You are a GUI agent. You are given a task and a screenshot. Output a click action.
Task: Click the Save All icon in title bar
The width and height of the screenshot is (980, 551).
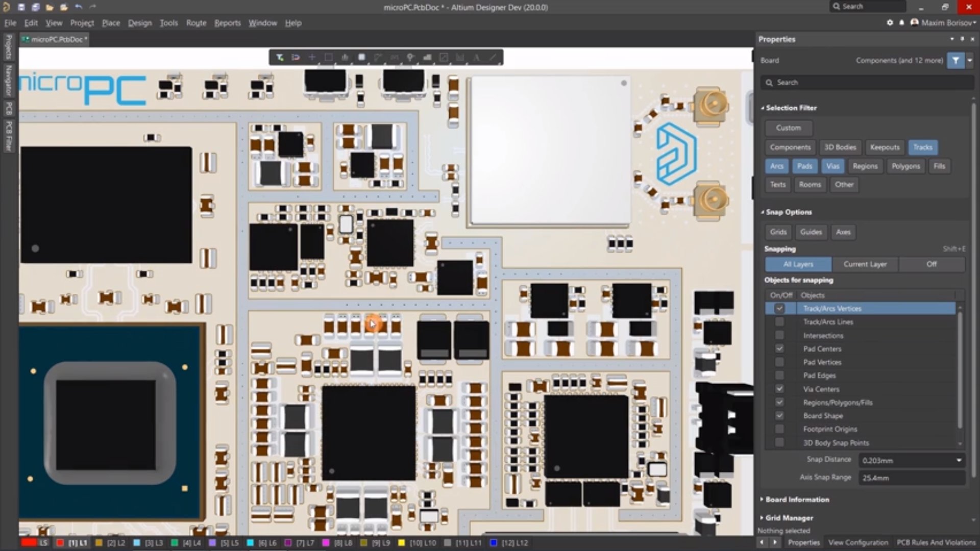(36, 7)
